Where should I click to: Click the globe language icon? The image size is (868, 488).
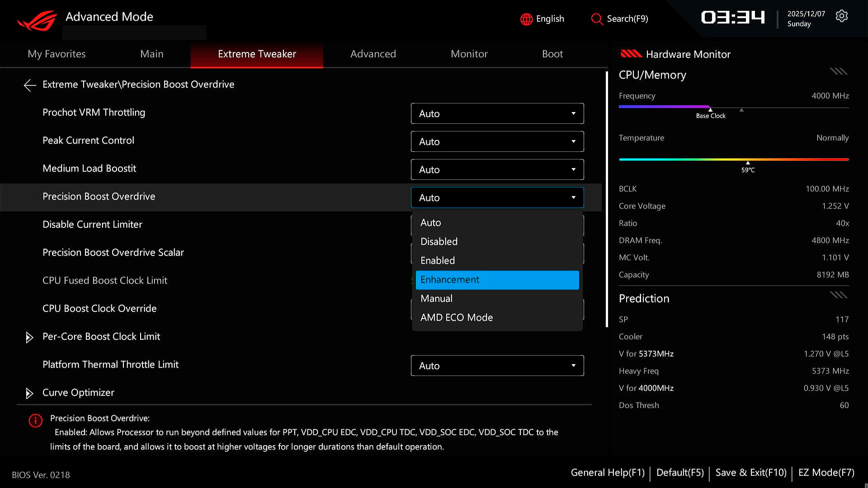point(526,19)
